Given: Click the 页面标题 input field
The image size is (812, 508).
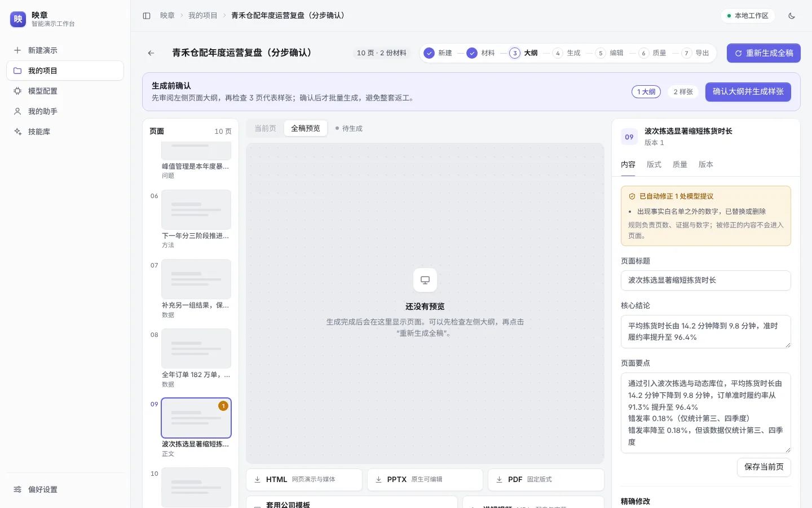Looking at the screenshot, I should (706, 281).
